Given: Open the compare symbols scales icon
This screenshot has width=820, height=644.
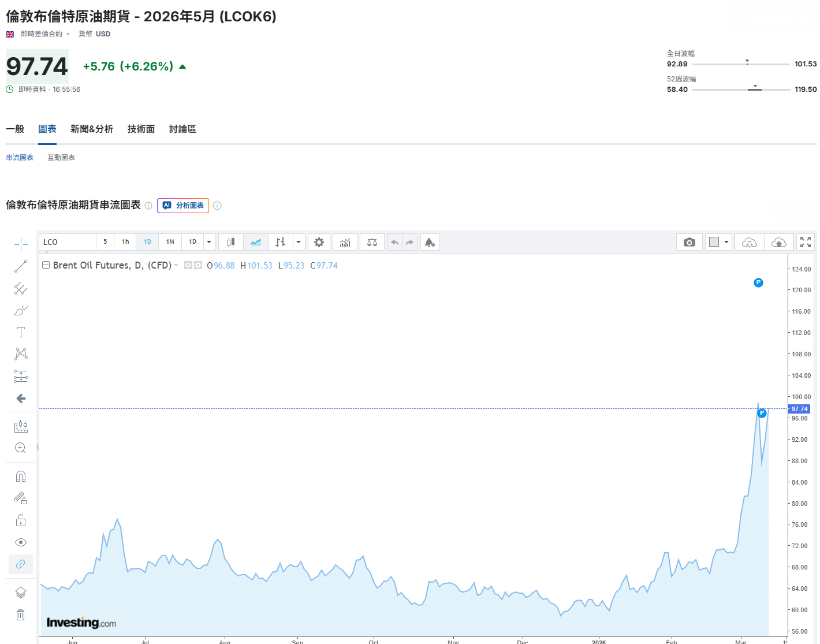Looking at the screenshot, I should 372,242.
